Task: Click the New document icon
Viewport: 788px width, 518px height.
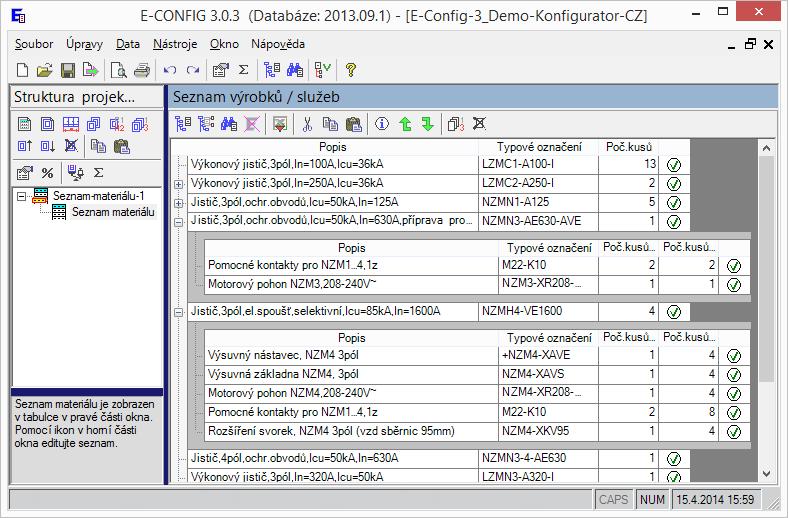Action: pos(22,70)
